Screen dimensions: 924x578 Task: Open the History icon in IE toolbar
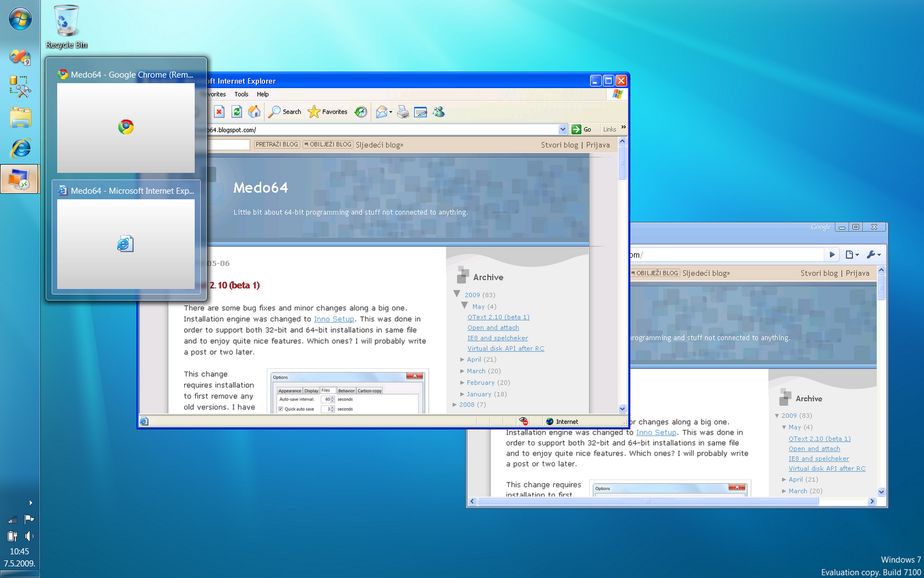[361, 112]
